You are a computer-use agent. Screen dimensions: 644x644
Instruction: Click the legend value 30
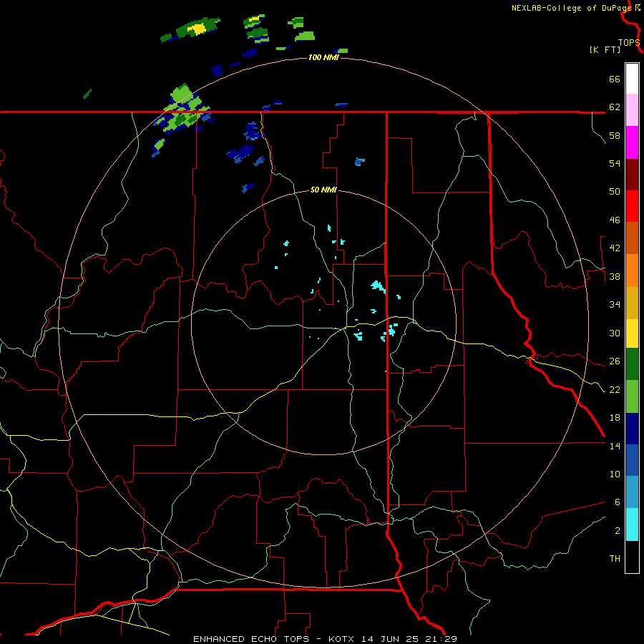pos(615,333)
